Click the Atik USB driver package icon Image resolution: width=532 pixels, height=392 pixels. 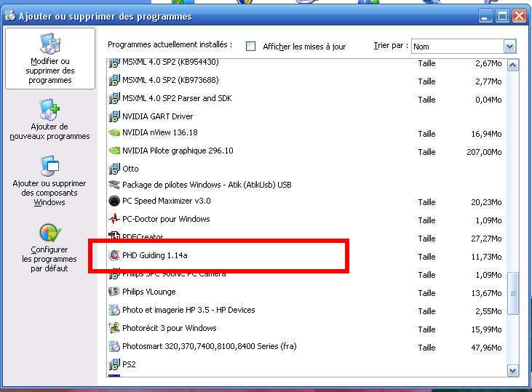point(114,185)
